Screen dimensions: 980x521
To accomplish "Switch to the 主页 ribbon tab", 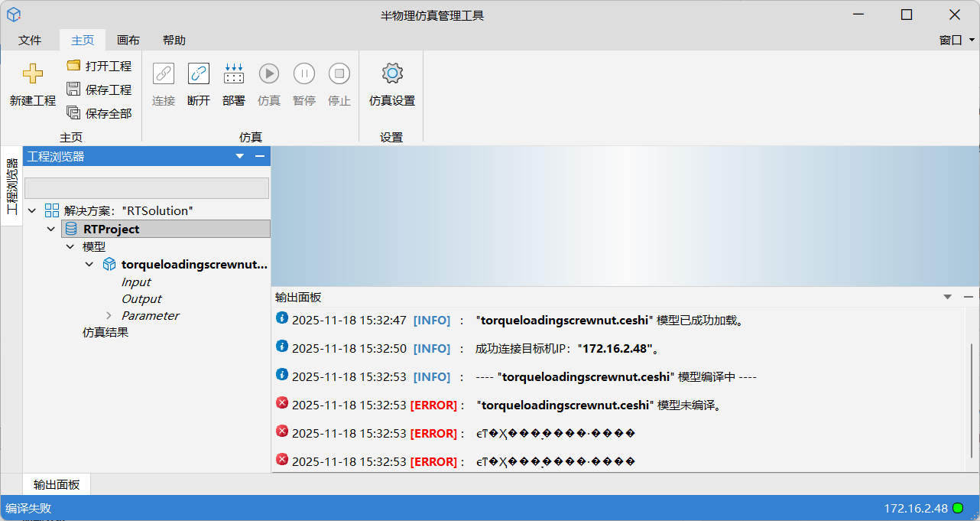I will point(83,41).
